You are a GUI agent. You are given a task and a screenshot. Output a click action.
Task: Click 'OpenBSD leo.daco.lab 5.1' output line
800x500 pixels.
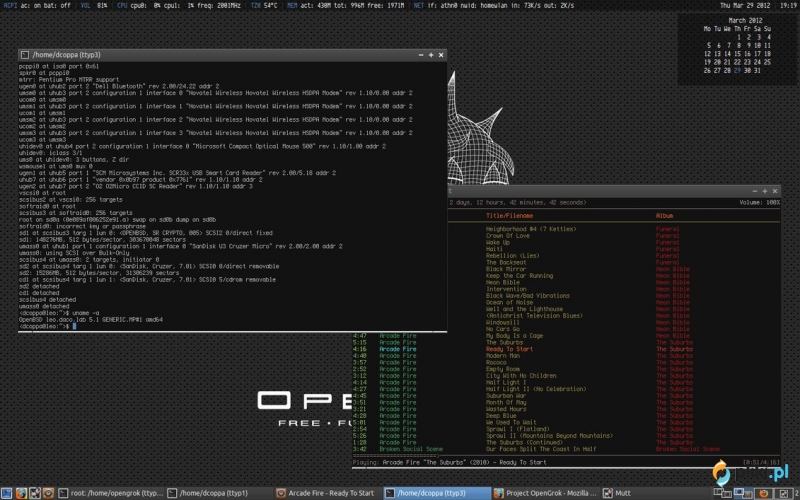[x=91, y=319]
